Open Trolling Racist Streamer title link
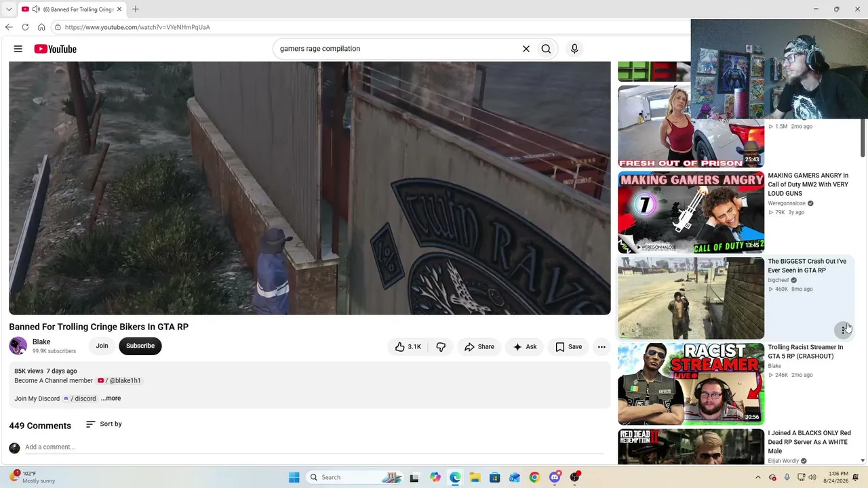868x488 pixels. coord(806,352)
